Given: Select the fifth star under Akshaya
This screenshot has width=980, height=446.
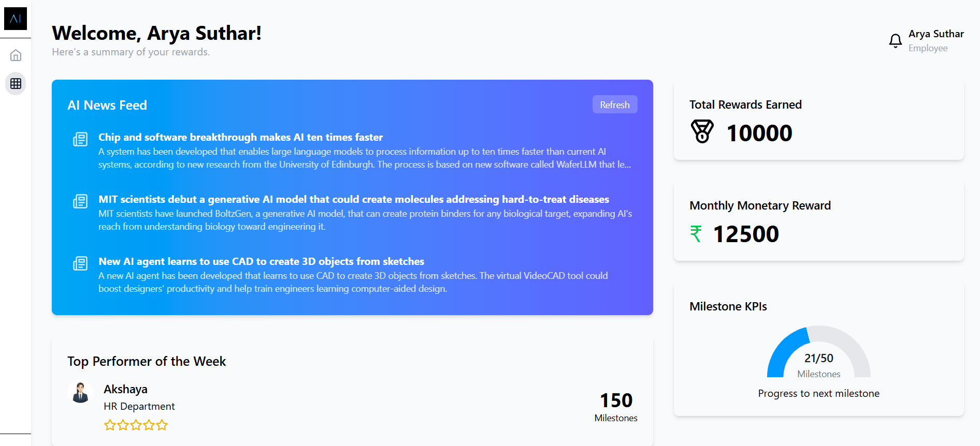Looking at the screenshot, I should [162, 425].
